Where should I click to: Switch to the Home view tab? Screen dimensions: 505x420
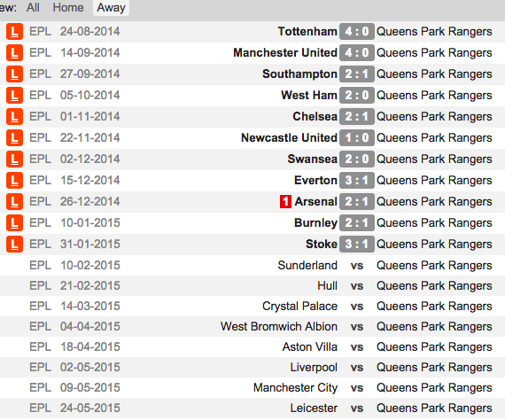click(x=68, y=7)
